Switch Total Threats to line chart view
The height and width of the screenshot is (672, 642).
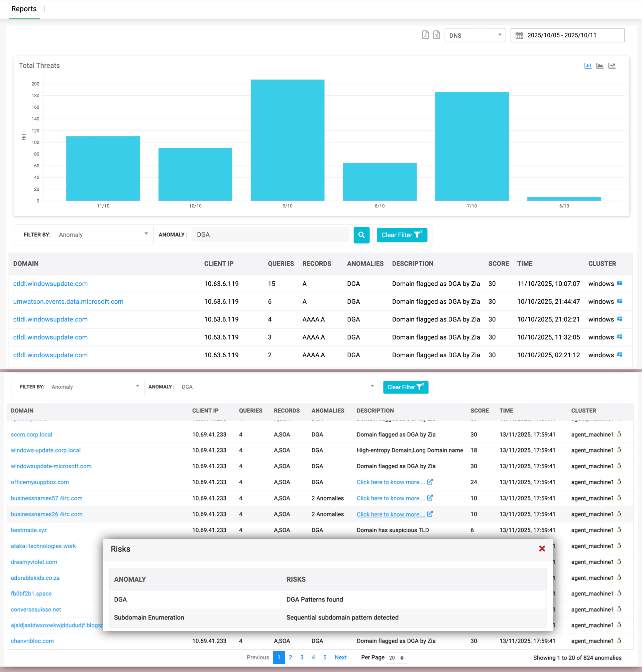tap(612, 66)
